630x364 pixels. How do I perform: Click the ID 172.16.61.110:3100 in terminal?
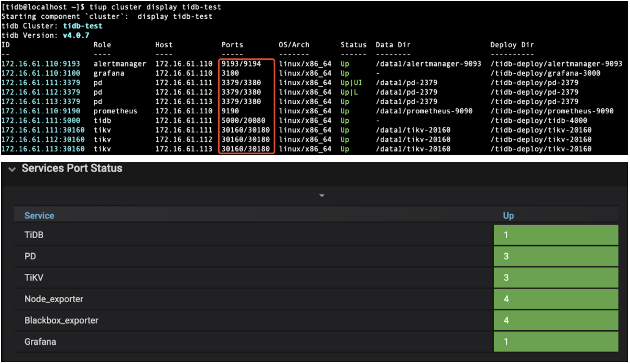point(41,73)
